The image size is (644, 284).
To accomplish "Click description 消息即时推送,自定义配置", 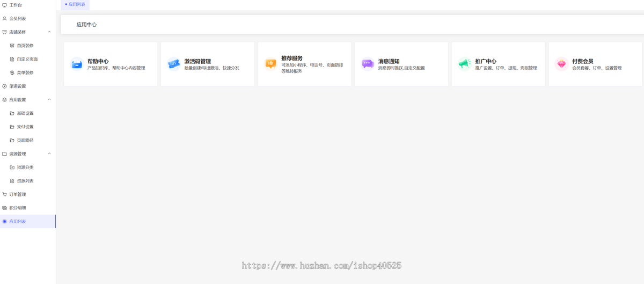I will 401,68.
